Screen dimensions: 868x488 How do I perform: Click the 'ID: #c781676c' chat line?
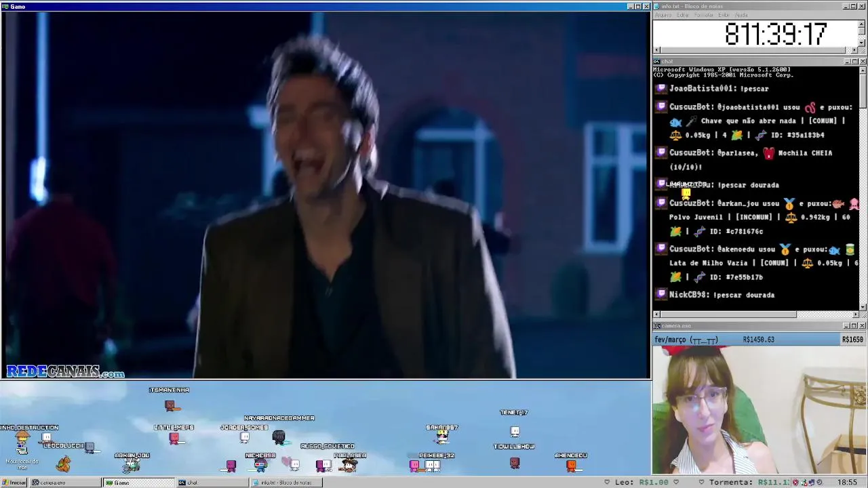[736, 231]
